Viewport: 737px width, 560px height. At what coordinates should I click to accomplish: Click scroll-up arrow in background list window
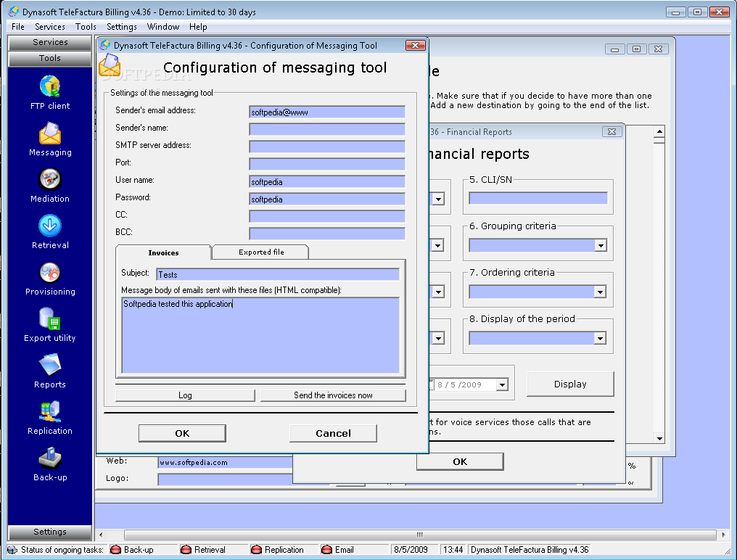(659, 131)
